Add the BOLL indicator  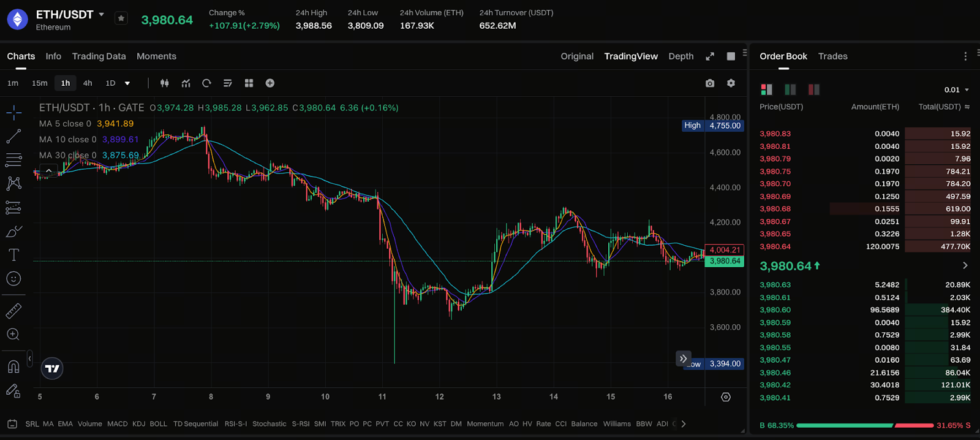(158, 424)
